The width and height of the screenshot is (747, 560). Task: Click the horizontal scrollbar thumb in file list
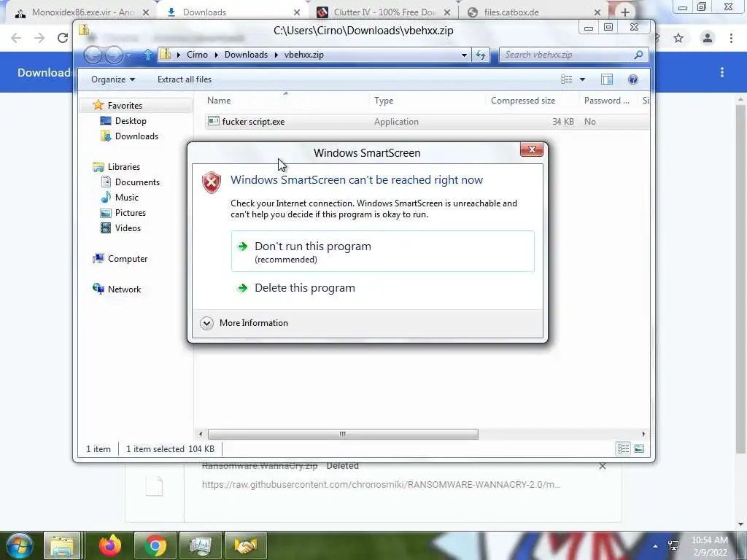pos(343,434)
